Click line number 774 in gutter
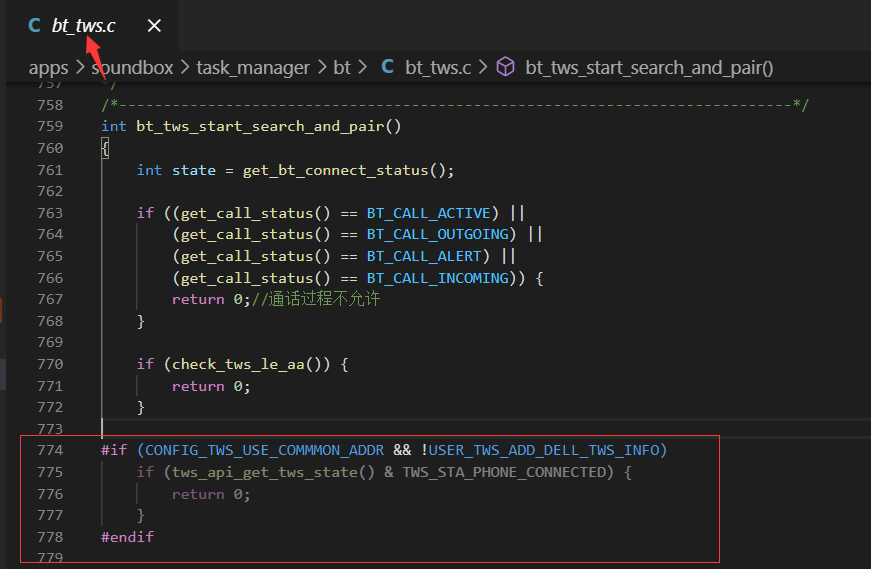 coord(50,450)
